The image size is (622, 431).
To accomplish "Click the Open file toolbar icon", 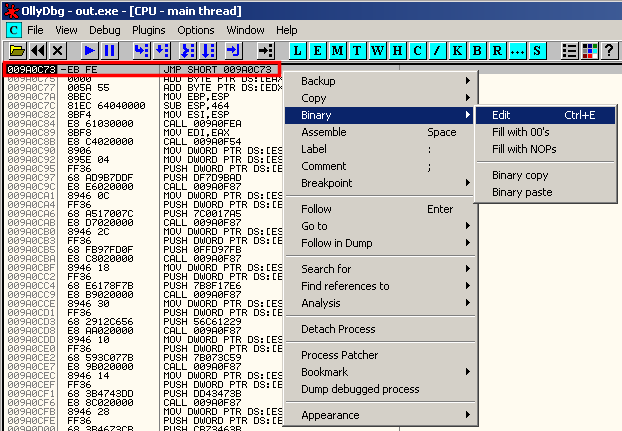I will click(x=17, y=50).
